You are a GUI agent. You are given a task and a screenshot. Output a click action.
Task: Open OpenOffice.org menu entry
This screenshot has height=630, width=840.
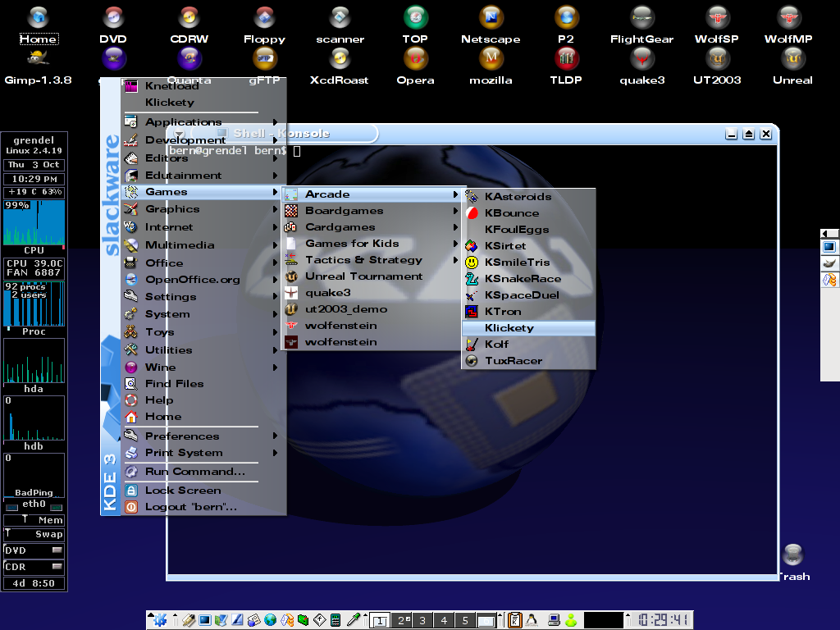[202, 280]
